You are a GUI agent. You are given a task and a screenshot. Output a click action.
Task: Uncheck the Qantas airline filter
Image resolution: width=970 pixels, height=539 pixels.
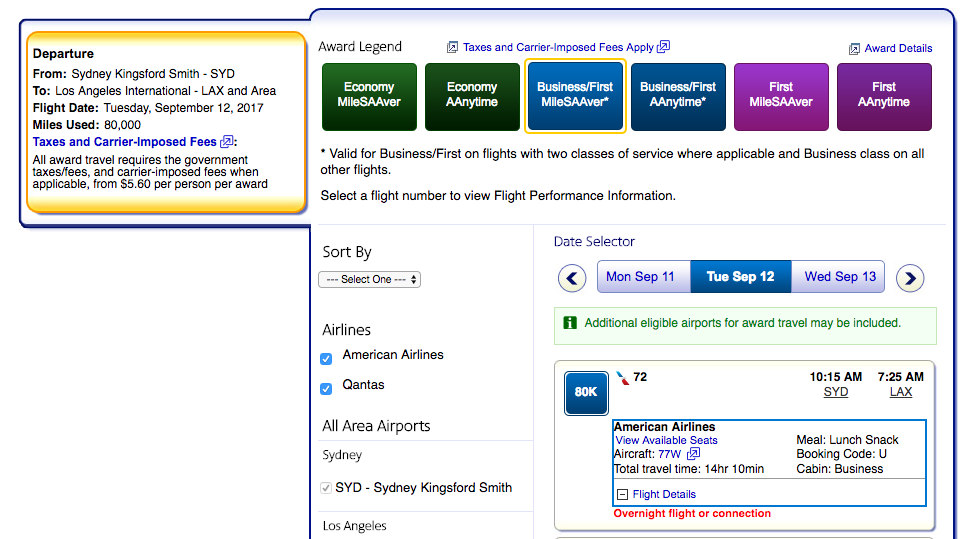(326, 389)
